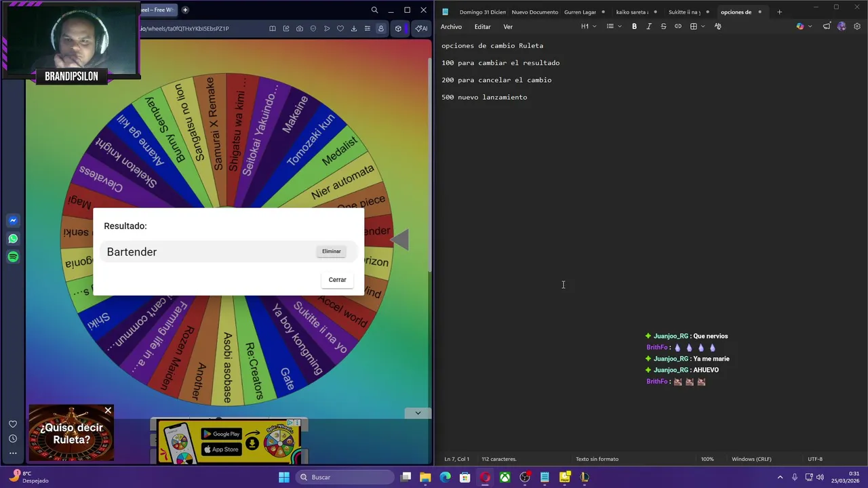
Task: Open Spotify in Opera sidebar
Action: pos(13,257)
